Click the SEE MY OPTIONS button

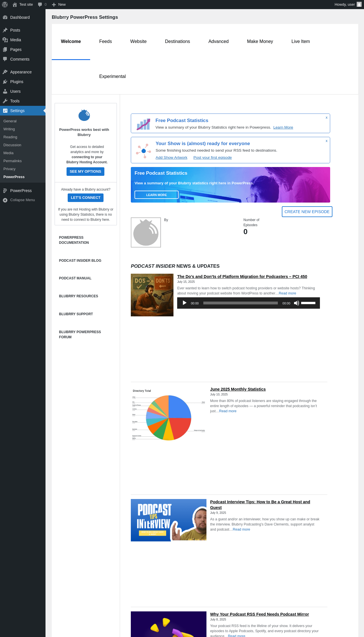point(85,172)
